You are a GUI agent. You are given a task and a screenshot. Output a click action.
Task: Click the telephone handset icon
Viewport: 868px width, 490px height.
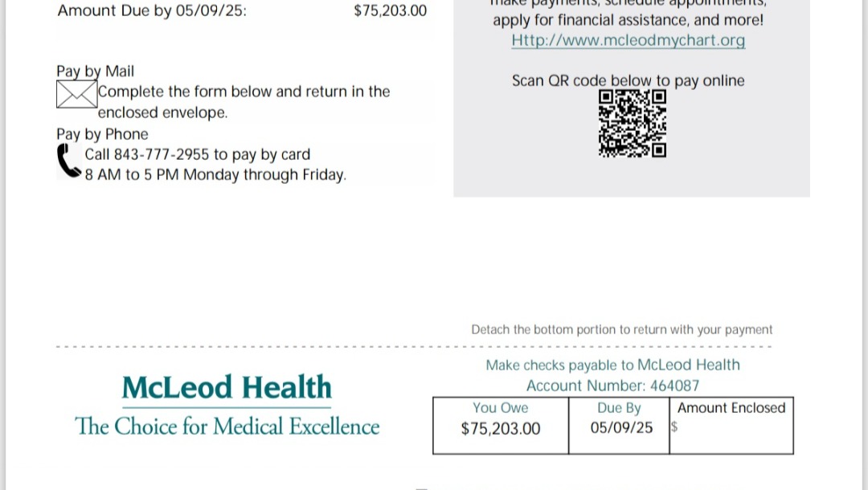68,161
